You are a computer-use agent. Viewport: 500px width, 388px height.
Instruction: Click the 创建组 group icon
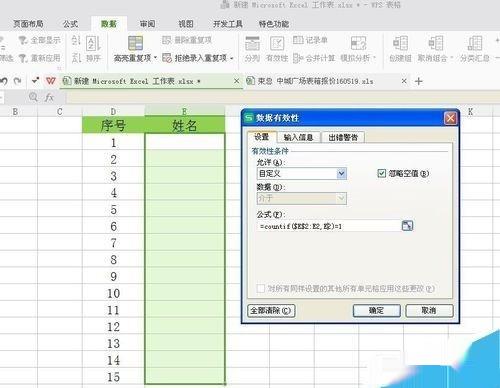click(400, 43)
